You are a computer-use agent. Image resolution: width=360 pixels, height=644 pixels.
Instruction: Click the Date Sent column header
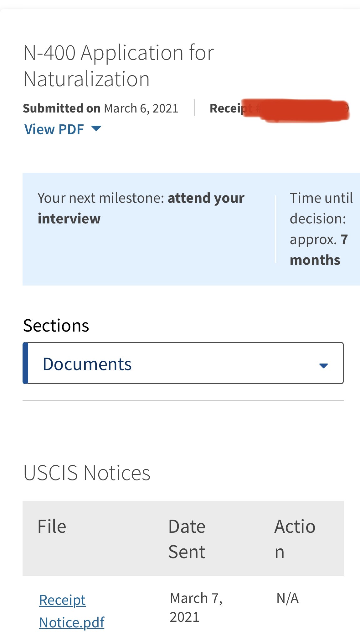tap(187, 539)
